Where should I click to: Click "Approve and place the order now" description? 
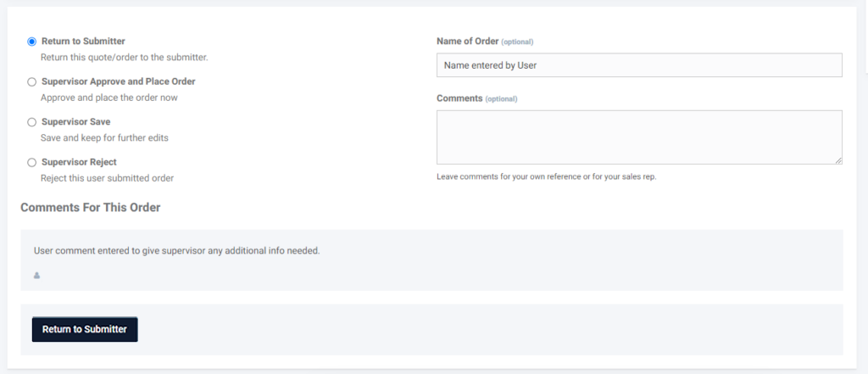click(x=108, y=98)
